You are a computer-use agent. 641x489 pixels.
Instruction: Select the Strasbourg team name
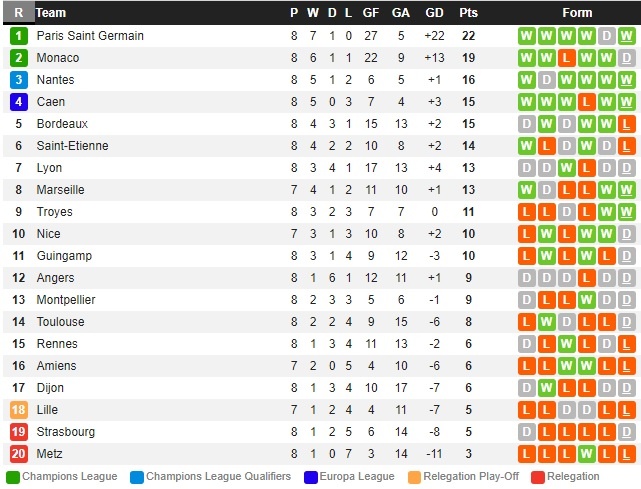pos(64,432)
